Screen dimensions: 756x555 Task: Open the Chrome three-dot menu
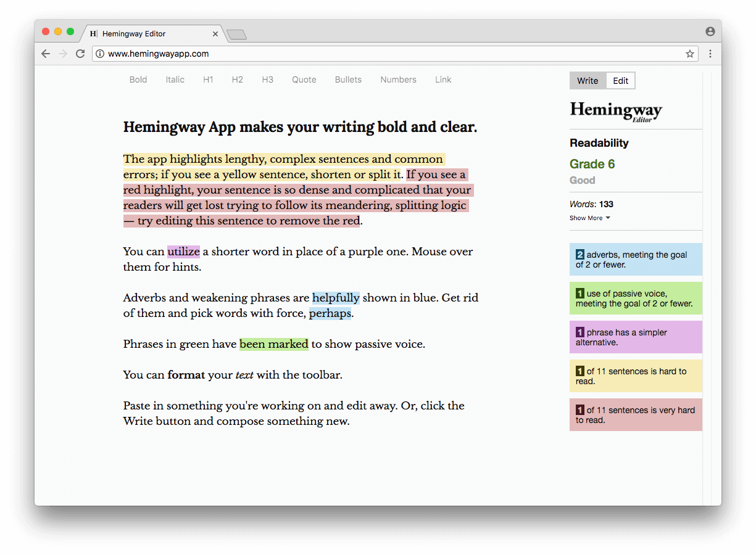click(710, 54)
